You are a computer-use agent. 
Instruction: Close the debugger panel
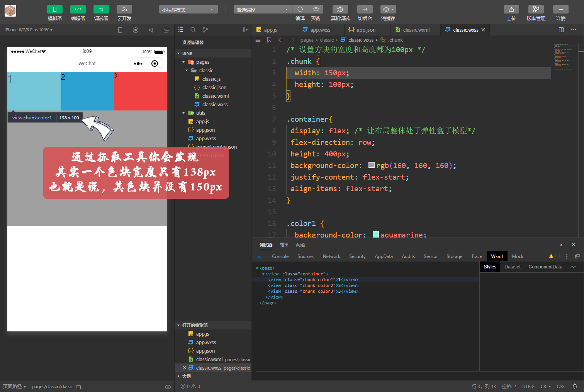[574, 244]
